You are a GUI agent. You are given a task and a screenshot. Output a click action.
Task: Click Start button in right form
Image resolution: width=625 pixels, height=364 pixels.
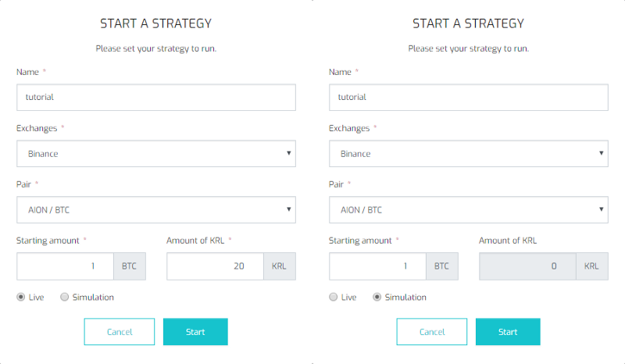click(508, 332)
